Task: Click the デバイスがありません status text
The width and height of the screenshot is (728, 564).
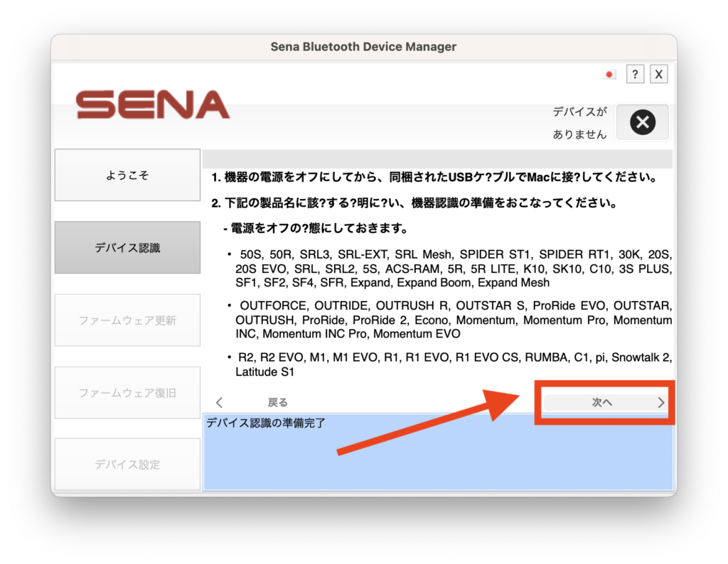Action: [x=579, y=123]
